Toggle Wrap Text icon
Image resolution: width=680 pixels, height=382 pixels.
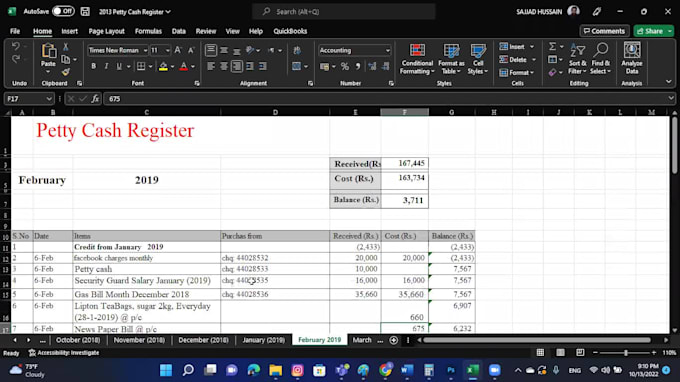(x=297, y=50)
